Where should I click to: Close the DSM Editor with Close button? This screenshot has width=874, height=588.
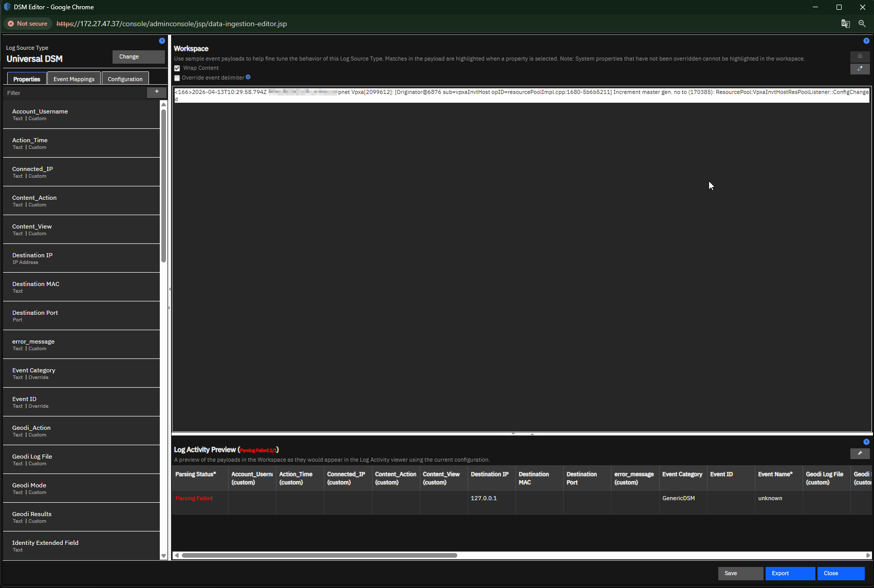tap(841, 573)
